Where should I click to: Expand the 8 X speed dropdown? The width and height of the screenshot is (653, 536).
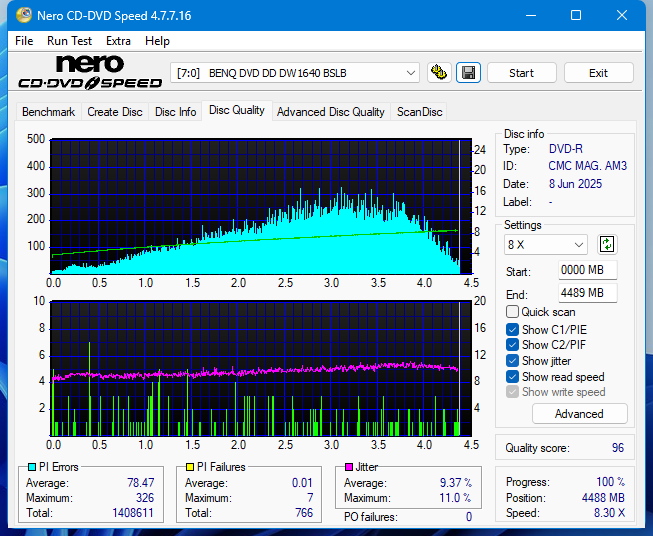pyautogui.click(x=546, y=245)
